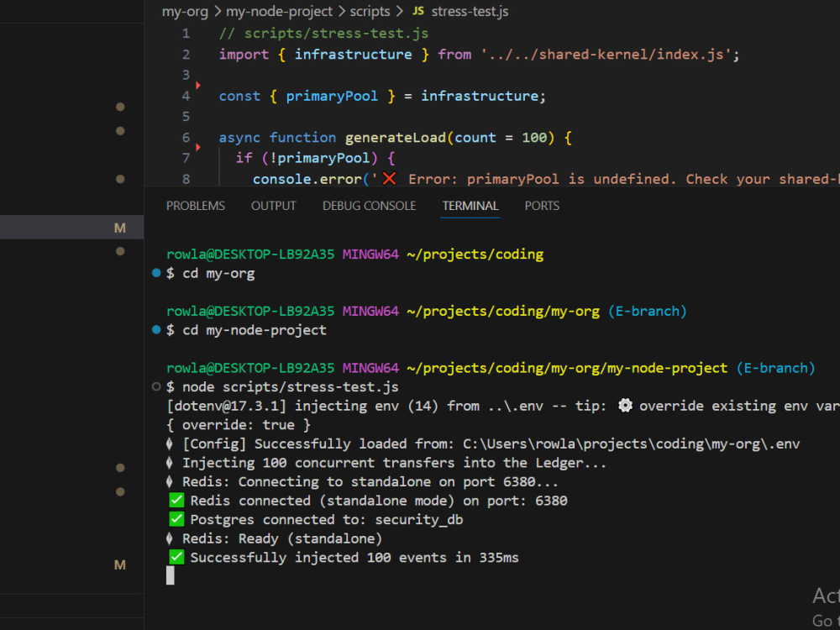This screenshot has height=630, width=840.
Task: Click the '~/projects/coding' path in first prompt
Action: (475, 254)
